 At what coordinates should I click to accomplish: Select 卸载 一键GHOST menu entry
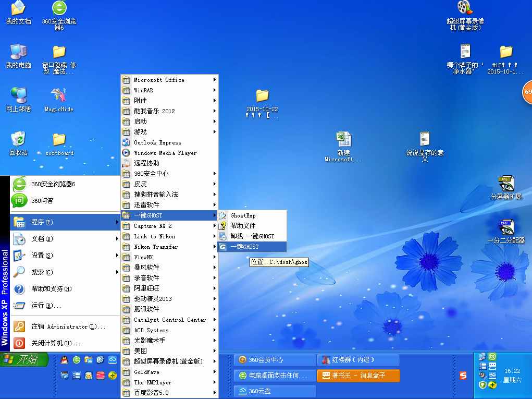[x=252, y=236]
